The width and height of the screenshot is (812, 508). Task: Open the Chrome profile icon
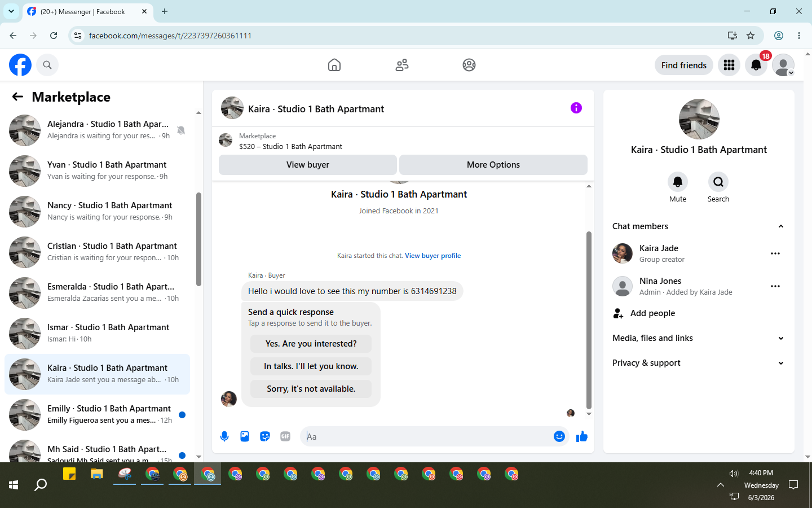click(779, 36)
